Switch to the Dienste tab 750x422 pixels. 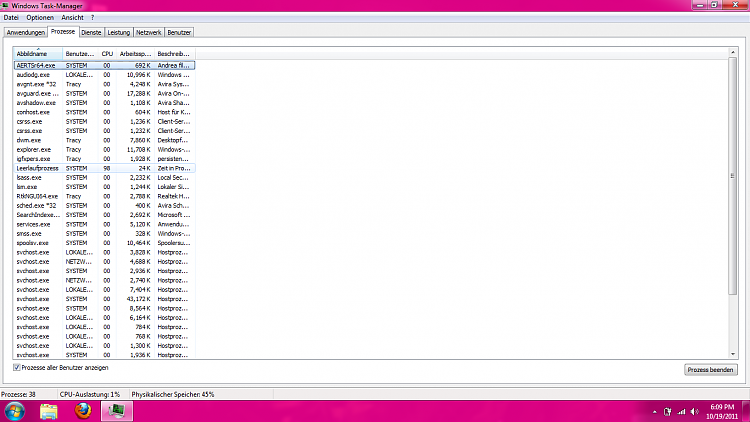coord(91,33)
